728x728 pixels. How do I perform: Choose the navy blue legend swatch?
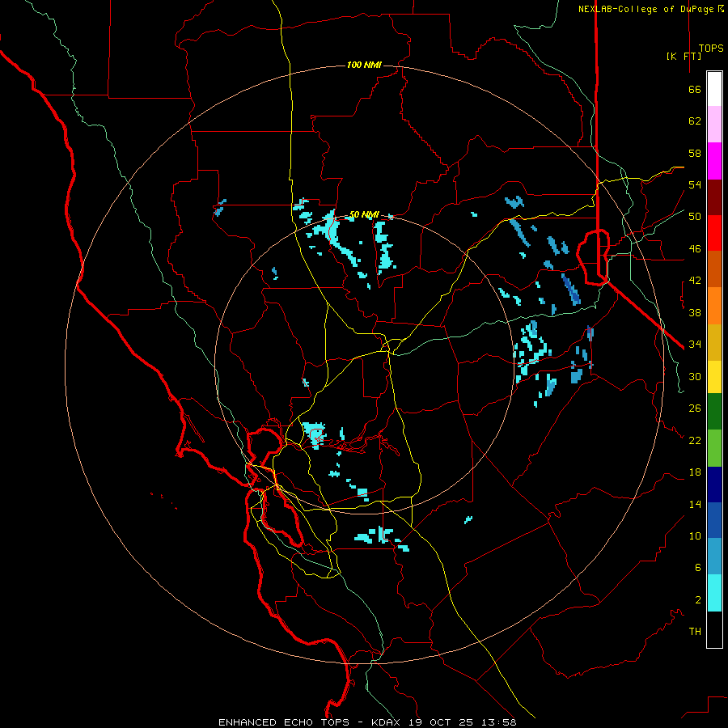click(x=714, y=485)
